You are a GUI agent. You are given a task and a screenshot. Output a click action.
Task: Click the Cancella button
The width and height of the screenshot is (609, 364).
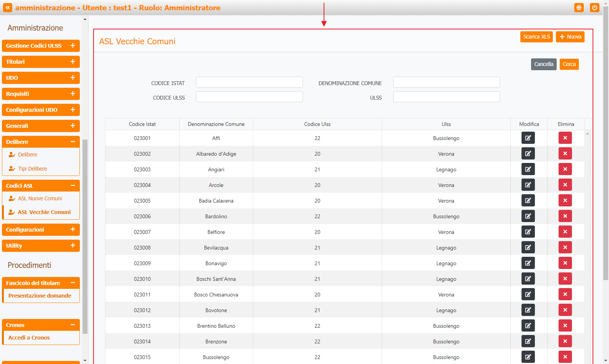pos(543,64)
